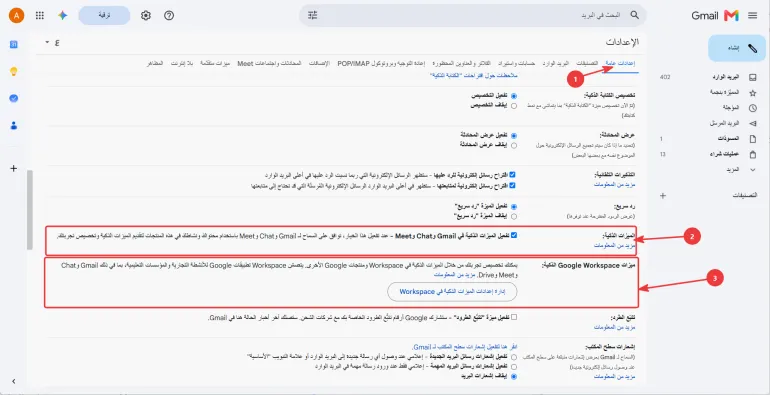Open Google Calendar in side panel

click(x=14, y=45)
